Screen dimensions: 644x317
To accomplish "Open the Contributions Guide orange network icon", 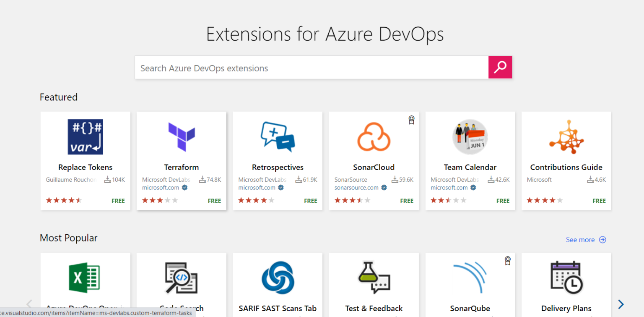I will click(566, 137).
